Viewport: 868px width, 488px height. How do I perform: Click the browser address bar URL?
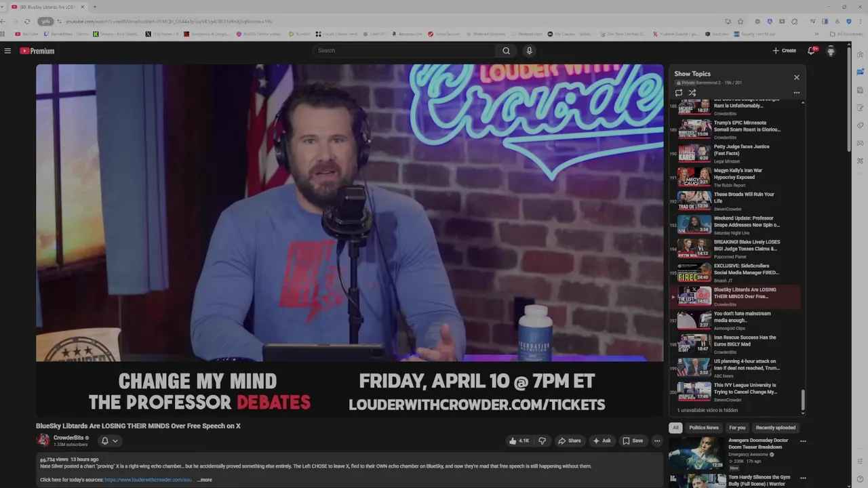coord(170,21)
